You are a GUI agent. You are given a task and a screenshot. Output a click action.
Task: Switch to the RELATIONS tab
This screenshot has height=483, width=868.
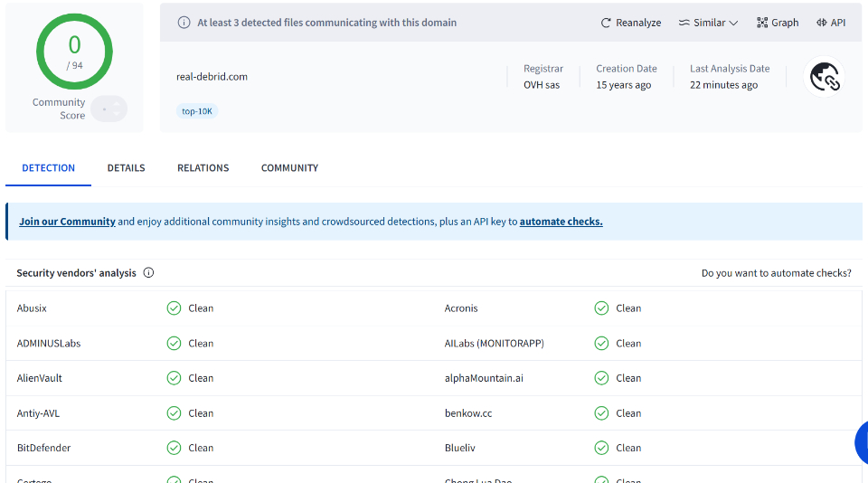[203, 168]
